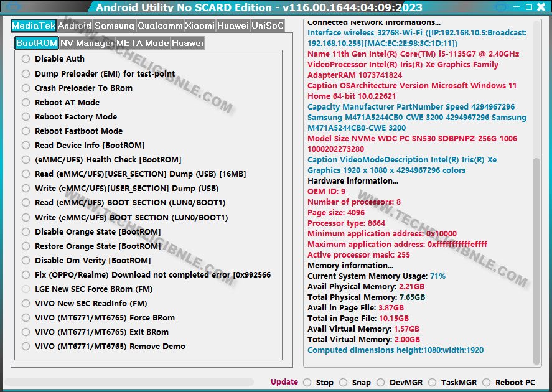Open the NV Manager sub-tab
The width and height of the screenshot is (552, 392).
[87, 44]
